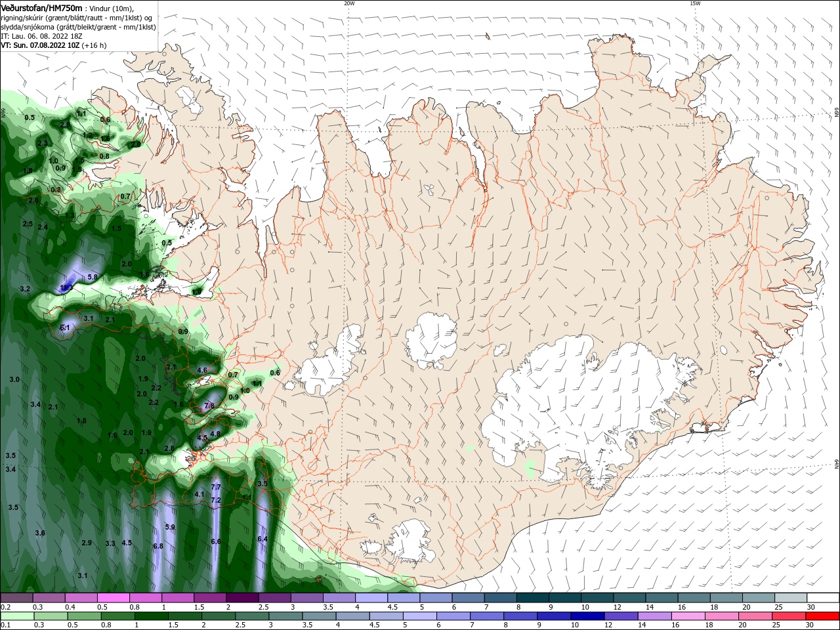Click the 7.2 precipitation value
This screenshot has width=840, height=630.
pyautogui.click(x=216, y=500)
